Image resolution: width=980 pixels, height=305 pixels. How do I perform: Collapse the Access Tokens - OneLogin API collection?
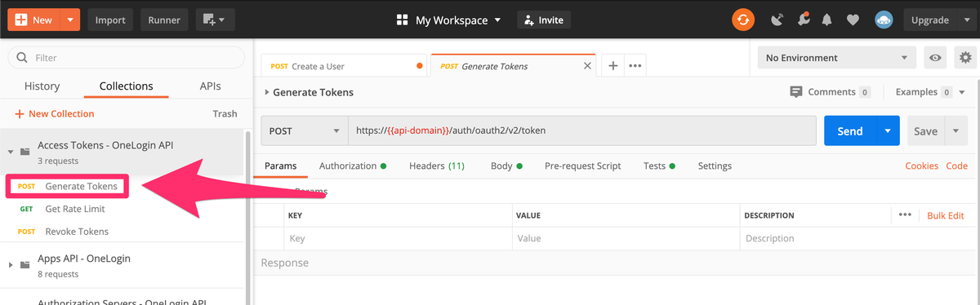11,152
